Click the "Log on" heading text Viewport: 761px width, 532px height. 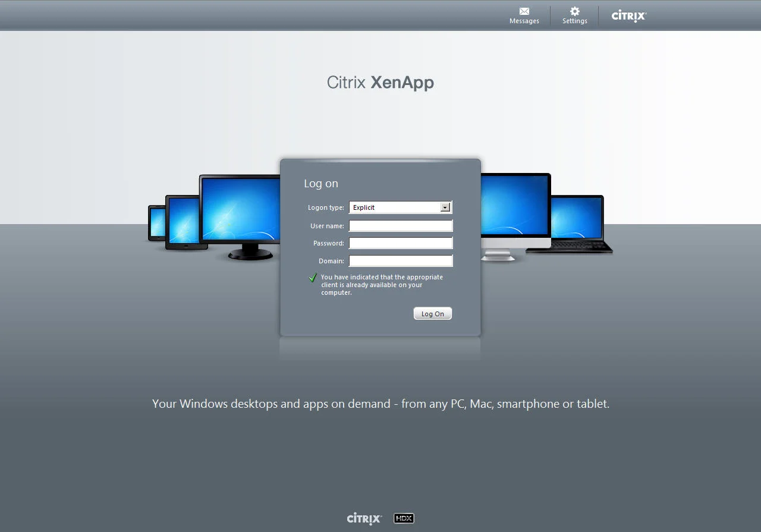click(321, 184)
